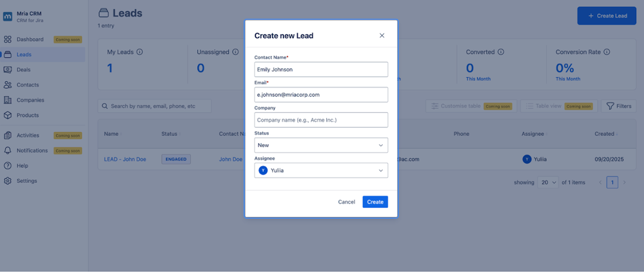
Task: Click the Company name input field
Action: coord(321,120)
